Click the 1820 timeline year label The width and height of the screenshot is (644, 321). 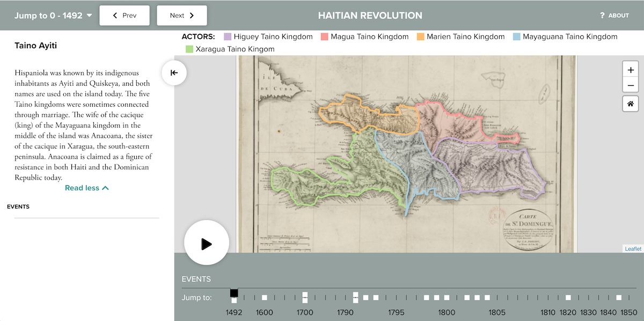coord(568,312)
